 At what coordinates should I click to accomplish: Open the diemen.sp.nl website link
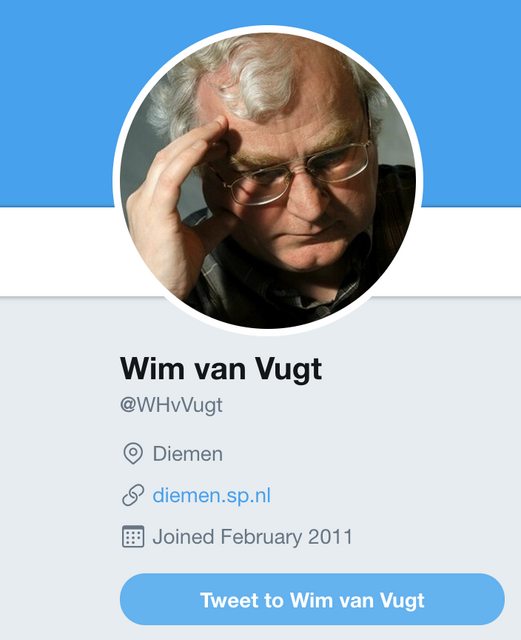212,496
